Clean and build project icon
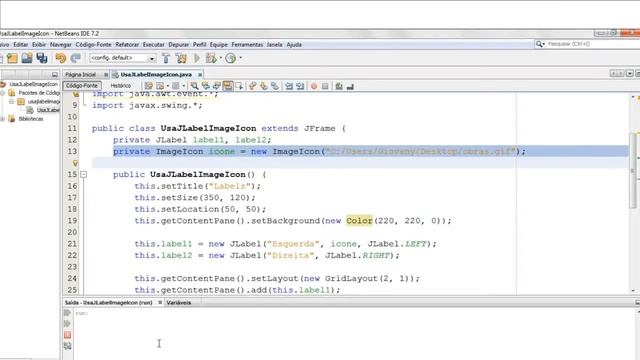The image size is (640, 360). coord(181,58)
